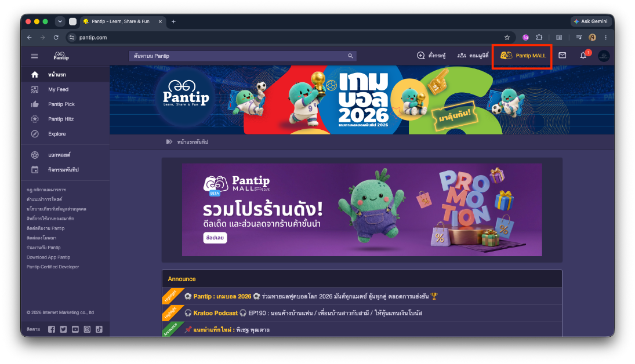Open Pantip MALL from the header
Image resolution: width=635 pixels, height=364 pixels.
tap(523, 56)
